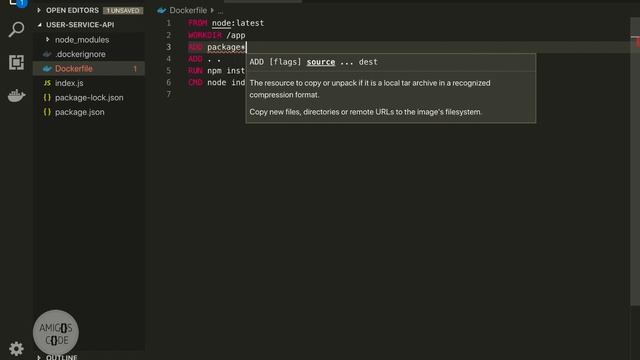640x360 pixels.
Task: Click the icon beside .dockerignore
Action: click(47, 54)
